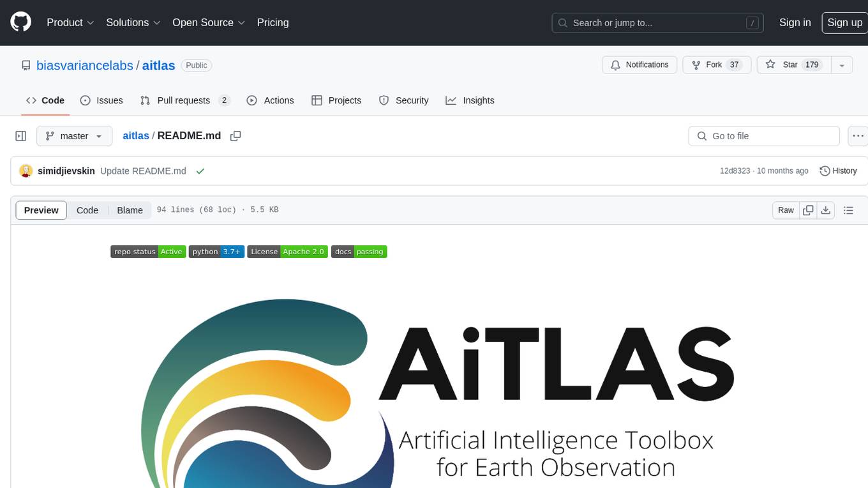The image size is (868, 488).
Task: Open simidjievskin author avatar
Action: click(26, 171)
